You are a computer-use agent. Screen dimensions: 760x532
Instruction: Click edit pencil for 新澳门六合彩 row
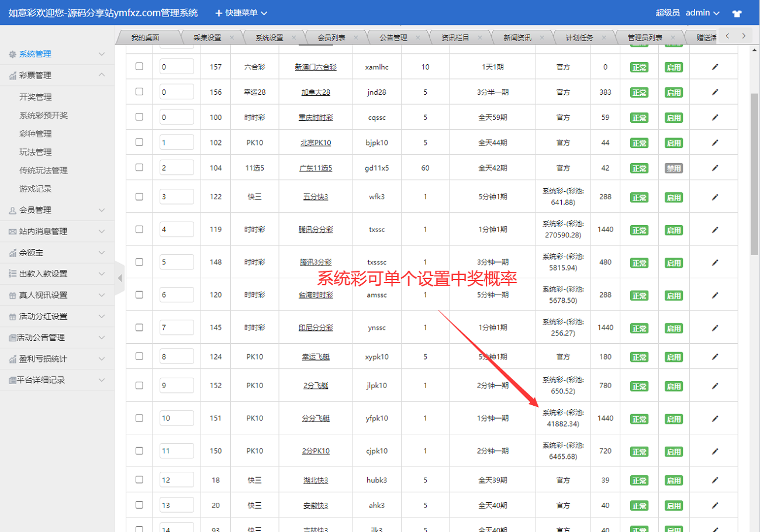[x=714, y=67]
